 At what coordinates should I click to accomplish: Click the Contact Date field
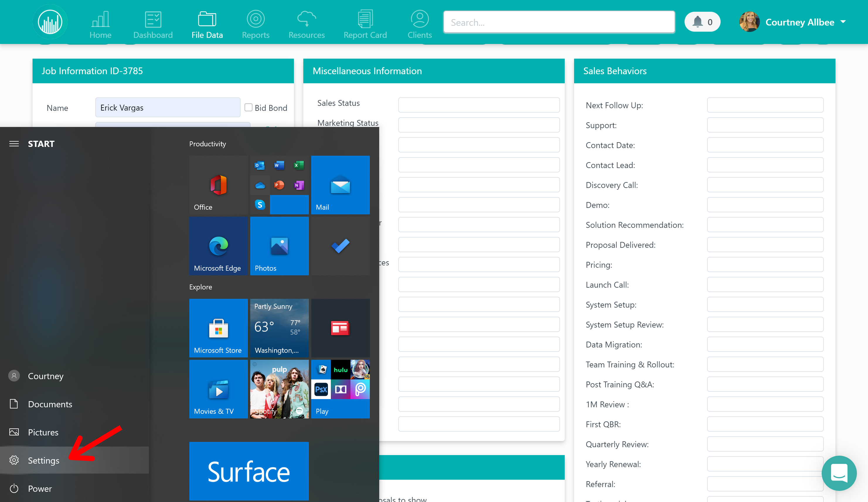pyautogui.click(x=765, y=145)
